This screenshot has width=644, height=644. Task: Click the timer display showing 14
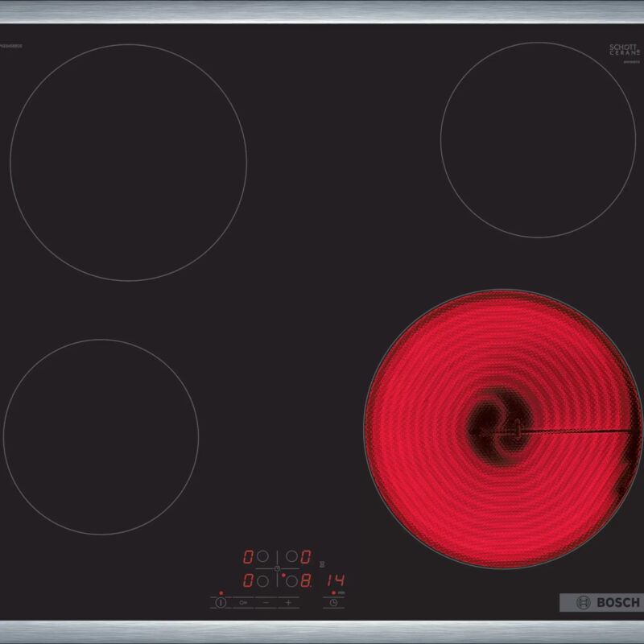pos(336,580)
